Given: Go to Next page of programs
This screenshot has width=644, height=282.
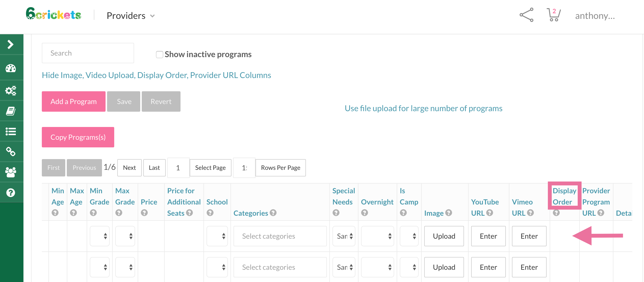Looking at the screenshot, I should coord(129,168).
